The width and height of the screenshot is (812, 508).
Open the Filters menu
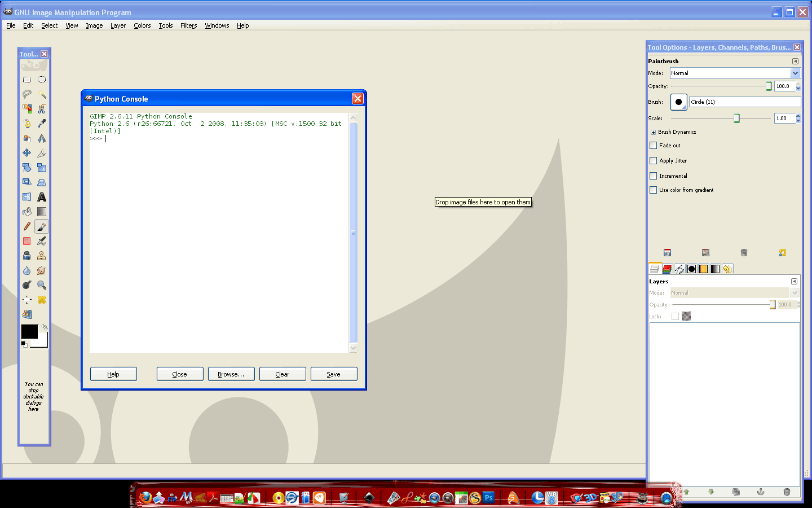point(188,25)
